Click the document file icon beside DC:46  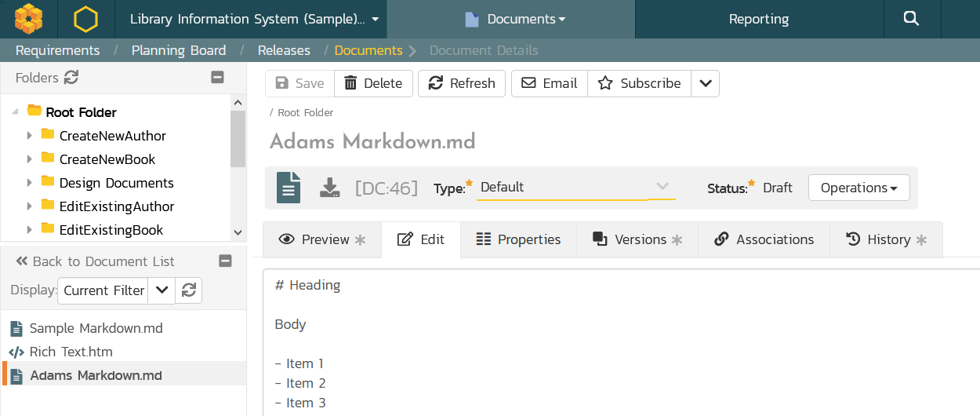pyautogui.click(x=289, y=188)
